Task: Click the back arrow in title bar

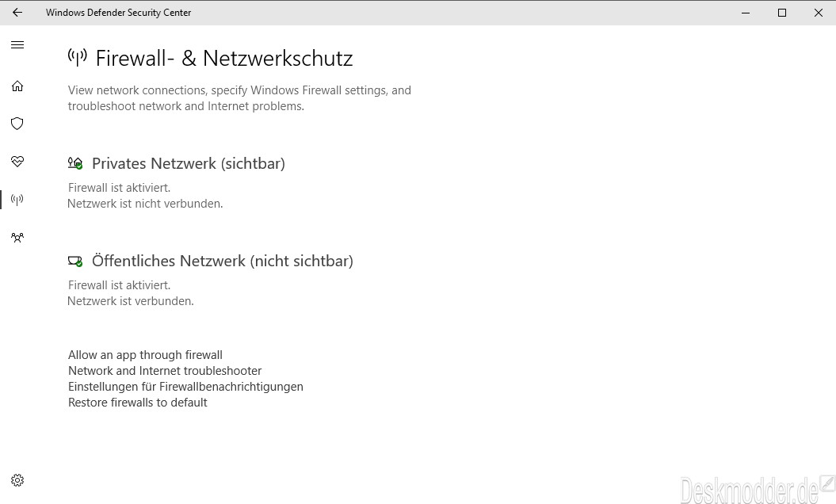Action: tap(17, 13)
